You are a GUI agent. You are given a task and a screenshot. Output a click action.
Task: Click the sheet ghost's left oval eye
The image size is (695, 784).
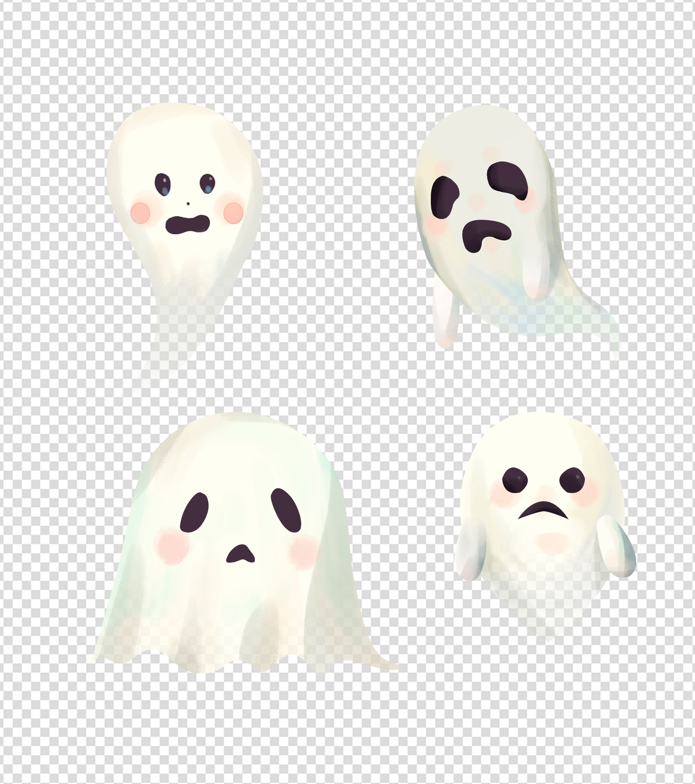(195, 512)
